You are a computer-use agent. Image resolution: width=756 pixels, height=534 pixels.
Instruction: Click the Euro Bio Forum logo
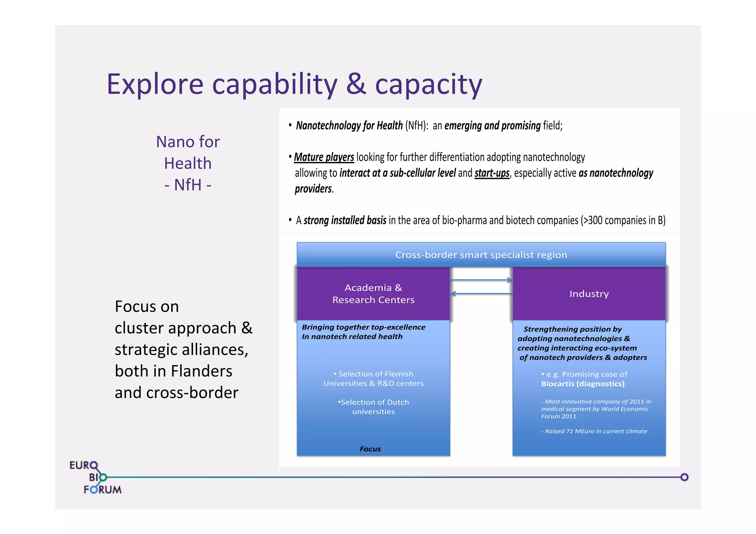(x=95, y=477)
